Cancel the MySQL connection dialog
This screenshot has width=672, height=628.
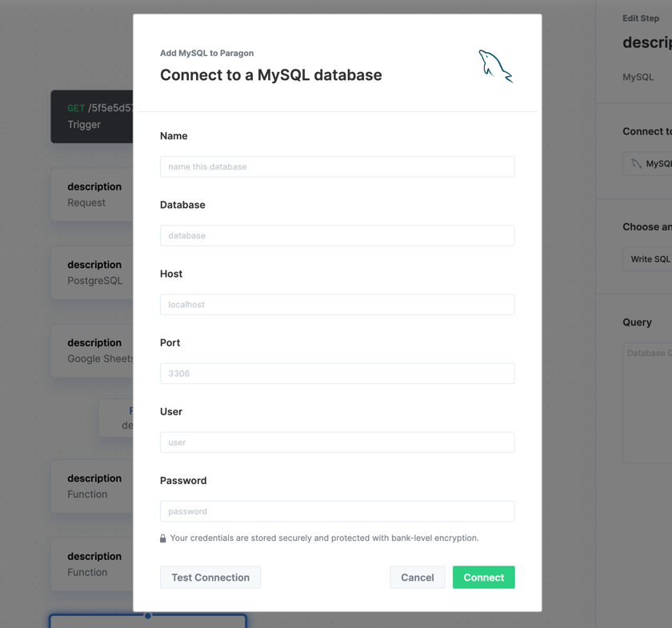point(418,578)
